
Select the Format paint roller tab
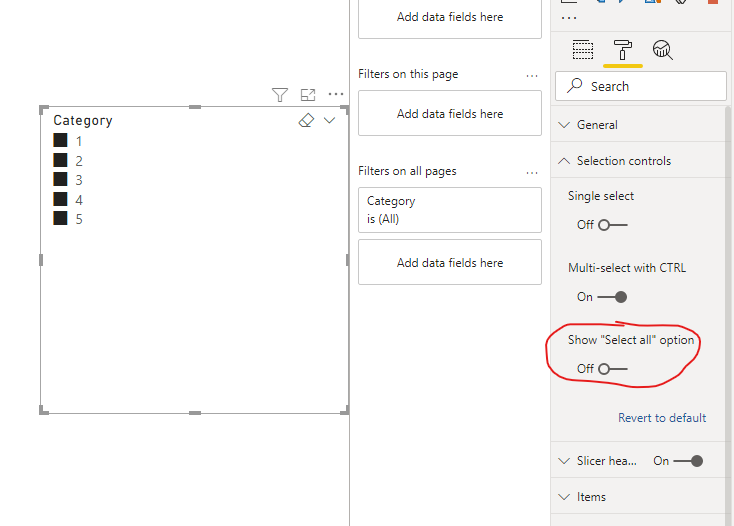[623, 50]
